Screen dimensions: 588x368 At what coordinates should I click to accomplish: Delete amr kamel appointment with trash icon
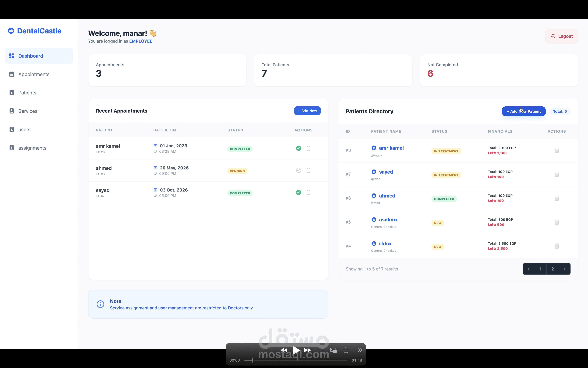308,148
